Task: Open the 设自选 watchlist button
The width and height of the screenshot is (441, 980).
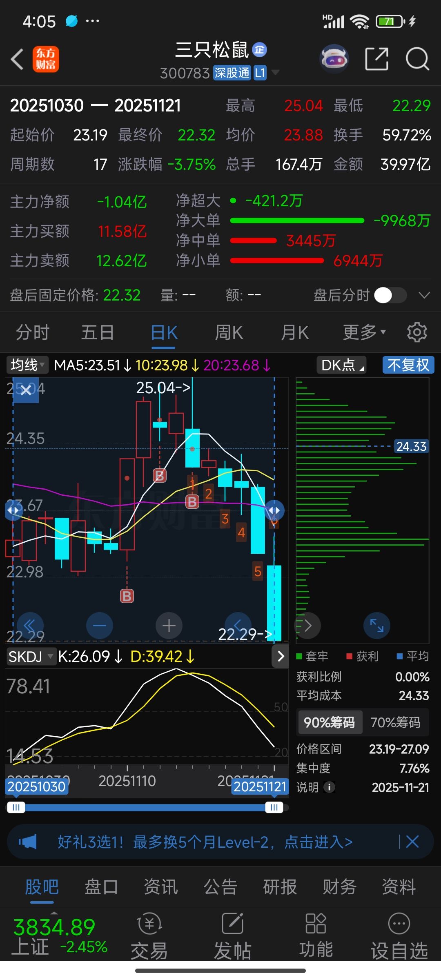Action: [399, 937]
